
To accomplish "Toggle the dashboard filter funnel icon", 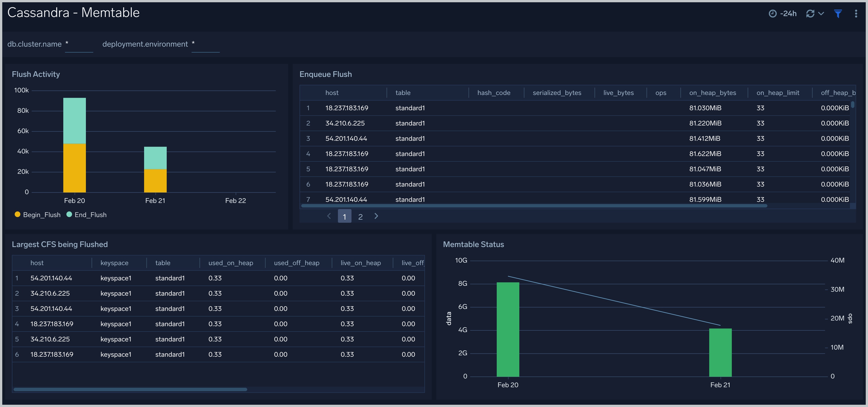I will (x=838, y=14).
